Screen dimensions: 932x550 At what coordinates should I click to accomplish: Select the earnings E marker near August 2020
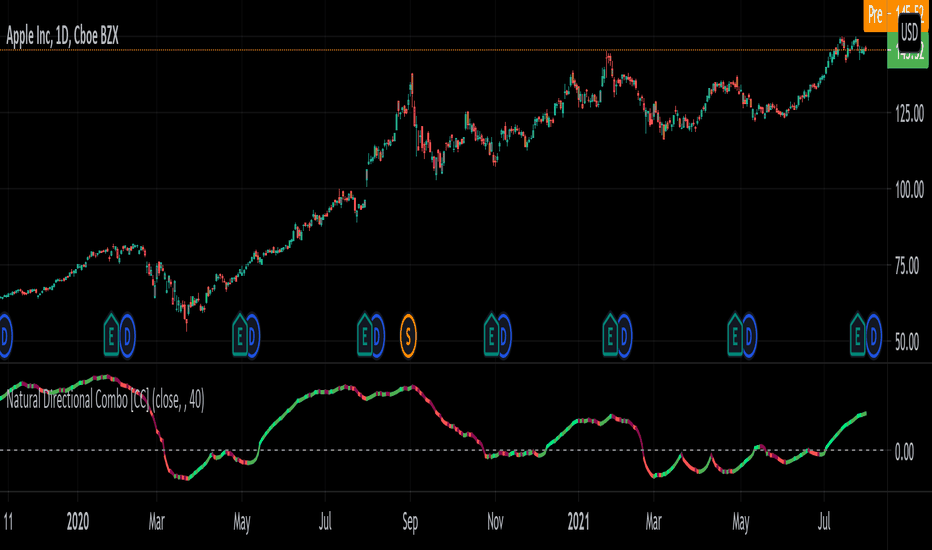coord(364,335)
